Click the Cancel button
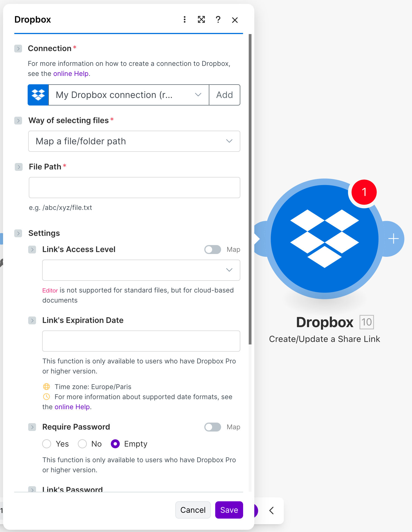This screenshot has height=532, width=412. (x=193, y=510)
